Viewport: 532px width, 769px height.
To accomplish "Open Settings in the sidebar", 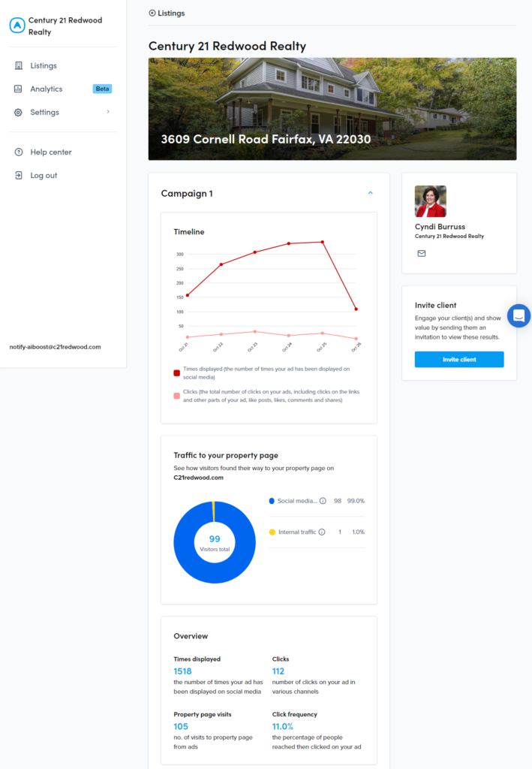I will pos(44,113).
